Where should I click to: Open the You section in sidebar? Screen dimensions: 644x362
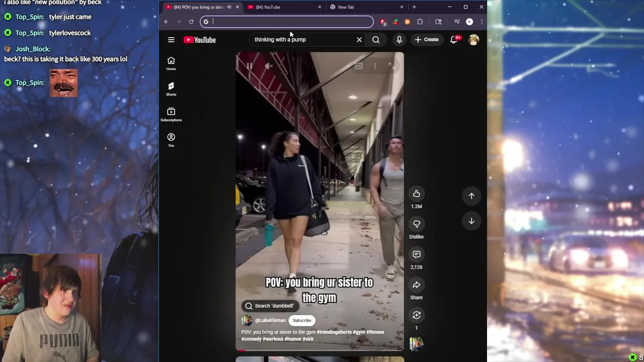coord(171,140)
